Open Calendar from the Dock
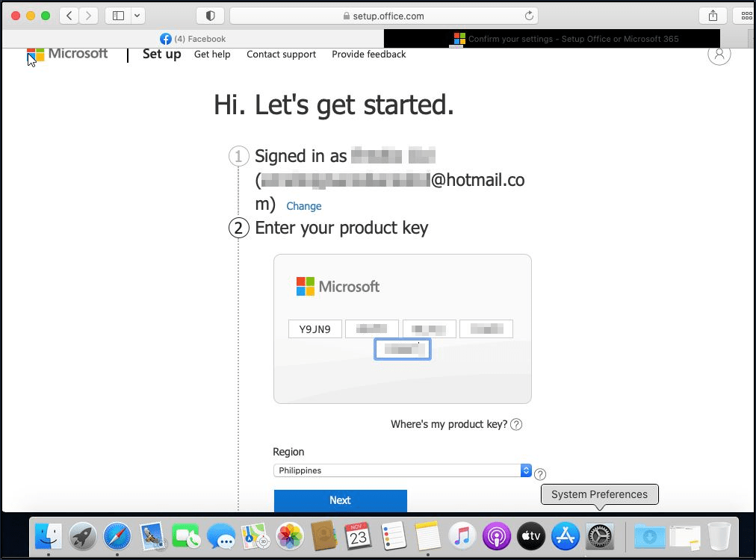Screen dimensions: 756x560 tap(359, 536)
